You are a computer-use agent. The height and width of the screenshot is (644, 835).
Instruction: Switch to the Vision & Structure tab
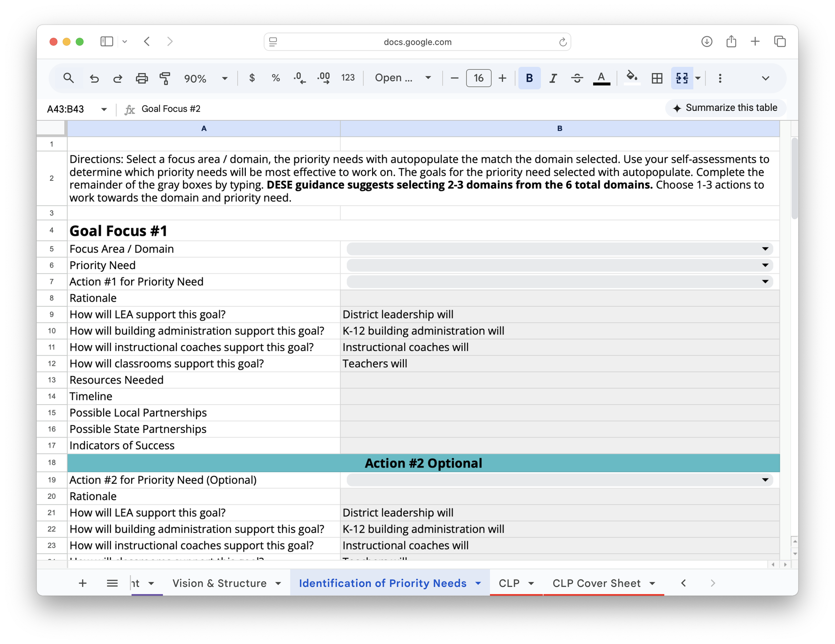[219, 583]
